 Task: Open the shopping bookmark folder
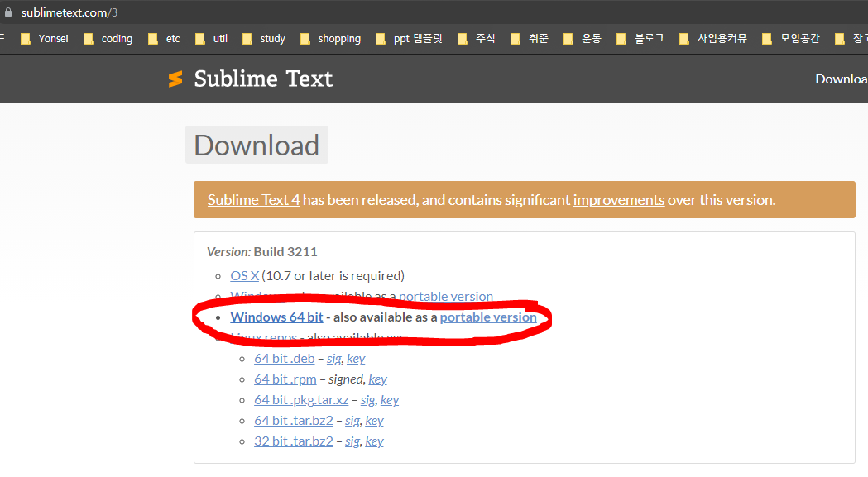click(x=330, y=39)
